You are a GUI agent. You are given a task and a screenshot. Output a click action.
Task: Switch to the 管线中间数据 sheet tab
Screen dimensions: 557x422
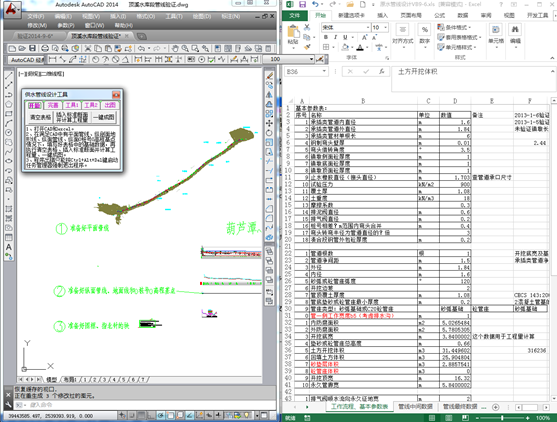[x=415, y=407]
